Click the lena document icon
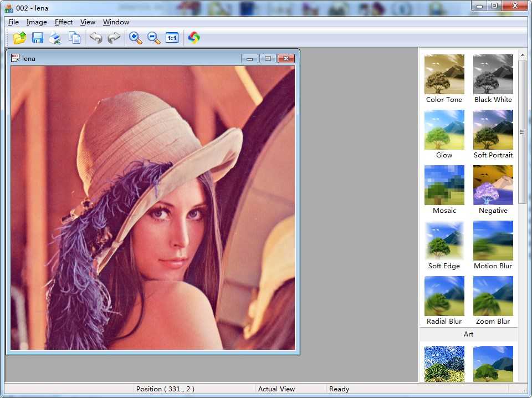 pyautogui.click(x=15, y=58)
